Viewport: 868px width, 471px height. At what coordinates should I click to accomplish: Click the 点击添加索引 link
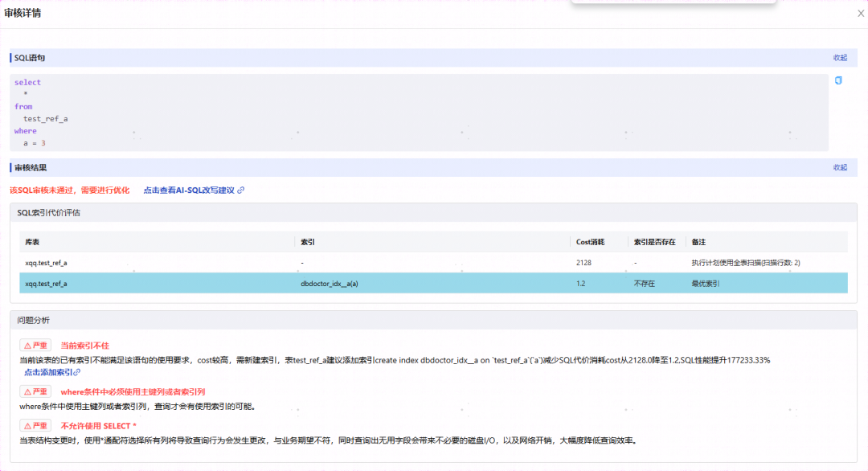pyautogui.click(x=48, y=372)
